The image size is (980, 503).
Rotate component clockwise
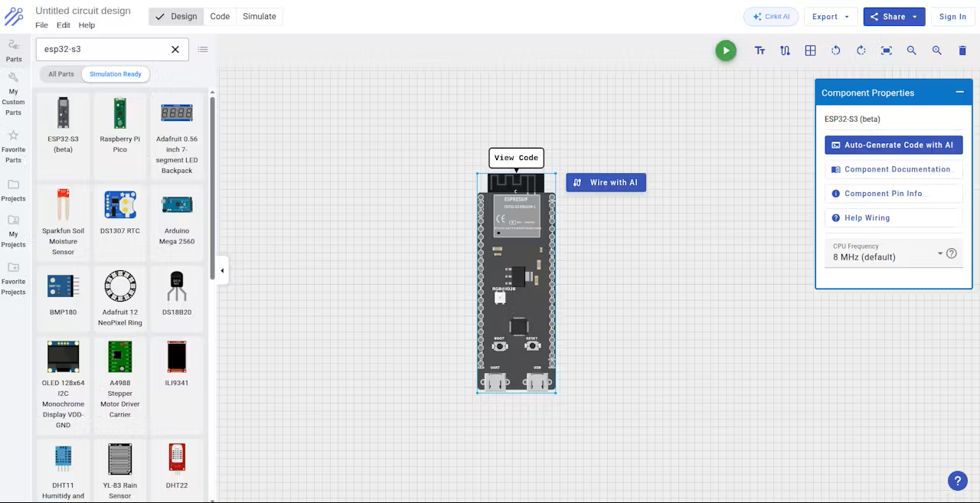pos(861,51)
